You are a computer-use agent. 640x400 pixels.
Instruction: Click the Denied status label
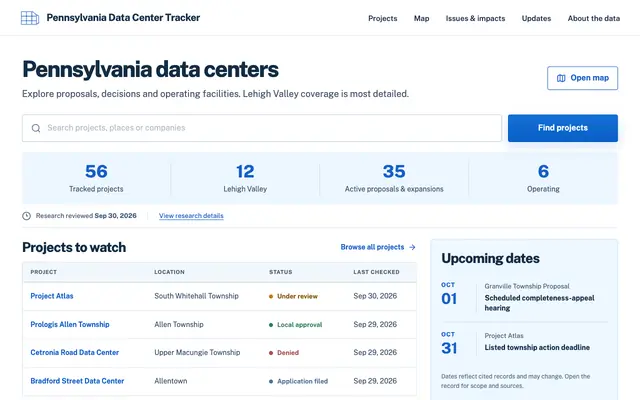[288, 353]
